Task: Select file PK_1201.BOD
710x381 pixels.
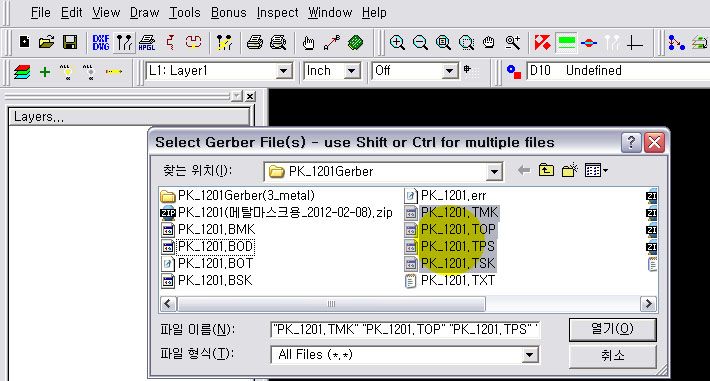Action: (x=207, y=247)
